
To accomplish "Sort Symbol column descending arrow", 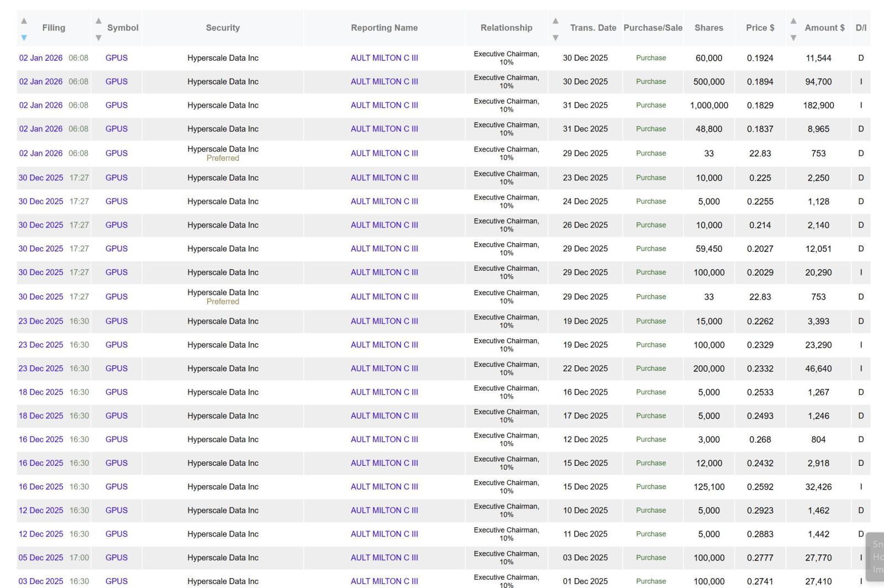I will (x=98, y=38).
